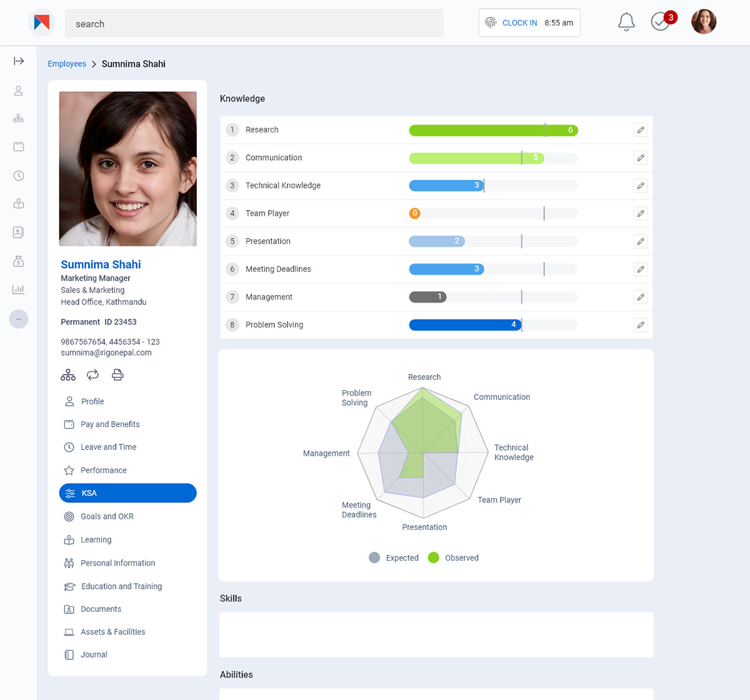This screenshot has width=750, height=700.
Task: Expand the collapsed left navigation sidebar
Action: [x=19, y=61]
